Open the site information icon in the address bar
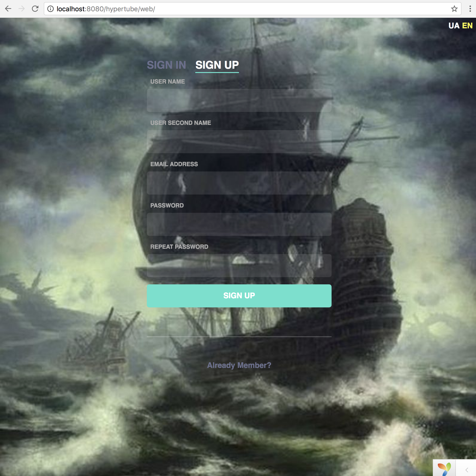Viewport: 476px width, 476px height. 51,9
